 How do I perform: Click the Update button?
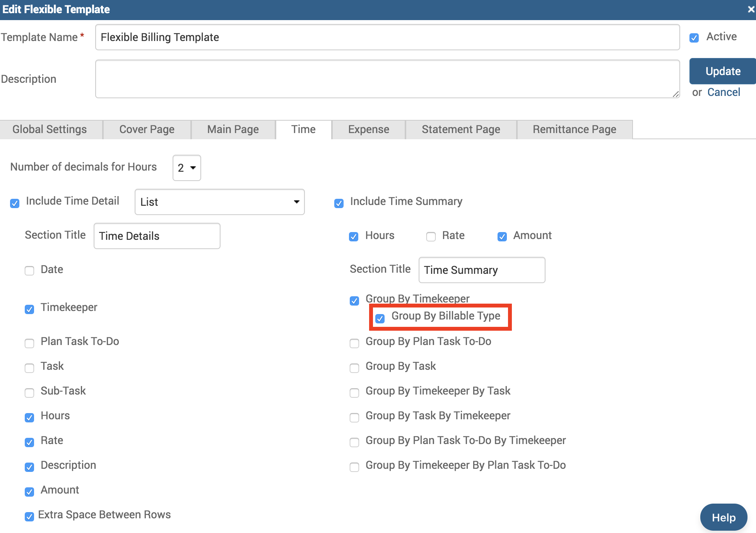click(x=722, y=71)
